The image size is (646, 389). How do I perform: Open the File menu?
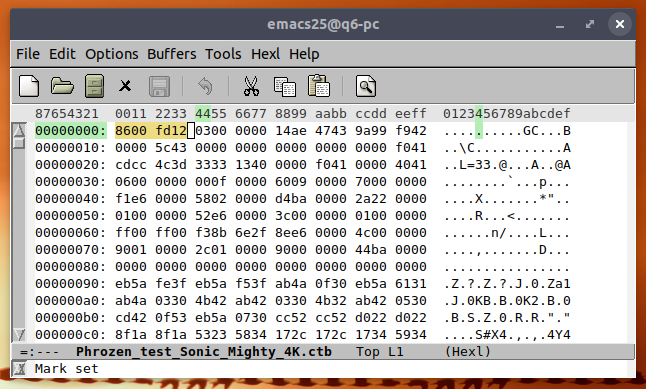click(28, 54)
